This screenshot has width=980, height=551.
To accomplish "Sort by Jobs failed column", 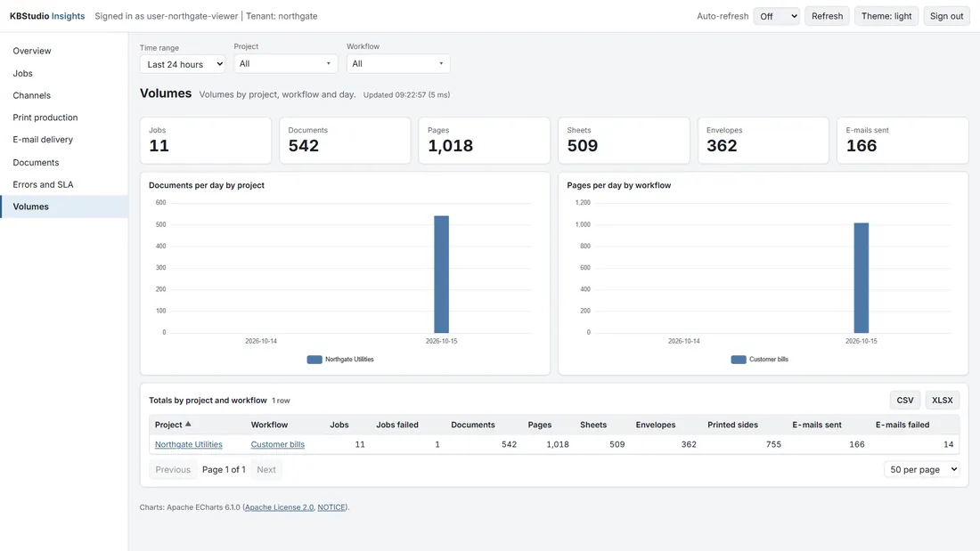I will coord(396,425).
